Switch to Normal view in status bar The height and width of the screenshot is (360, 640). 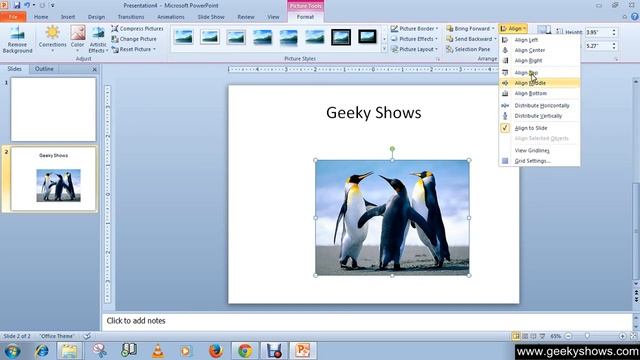pos(516,336)
